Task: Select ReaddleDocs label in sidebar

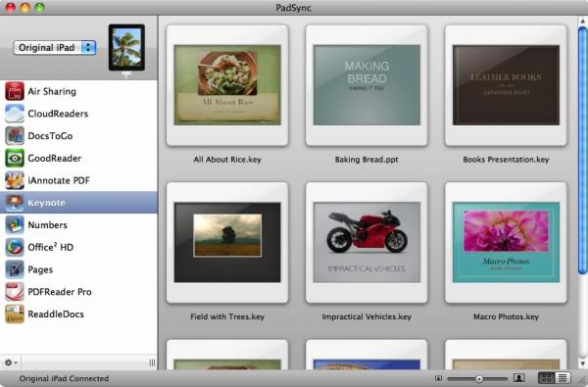Action: pos(56,314)
